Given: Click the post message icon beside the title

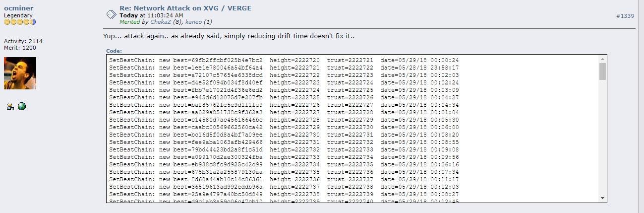Looking at the screenshot, I should (111, 15).
